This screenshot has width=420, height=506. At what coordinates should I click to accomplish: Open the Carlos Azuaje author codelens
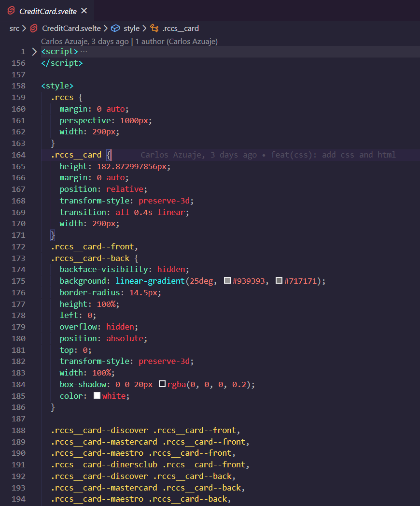pyautogui.click(x=85, y=41)
